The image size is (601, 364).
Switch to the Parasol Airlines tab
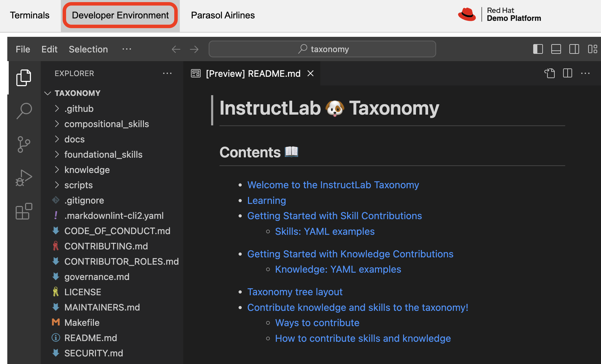pos(223,15)
